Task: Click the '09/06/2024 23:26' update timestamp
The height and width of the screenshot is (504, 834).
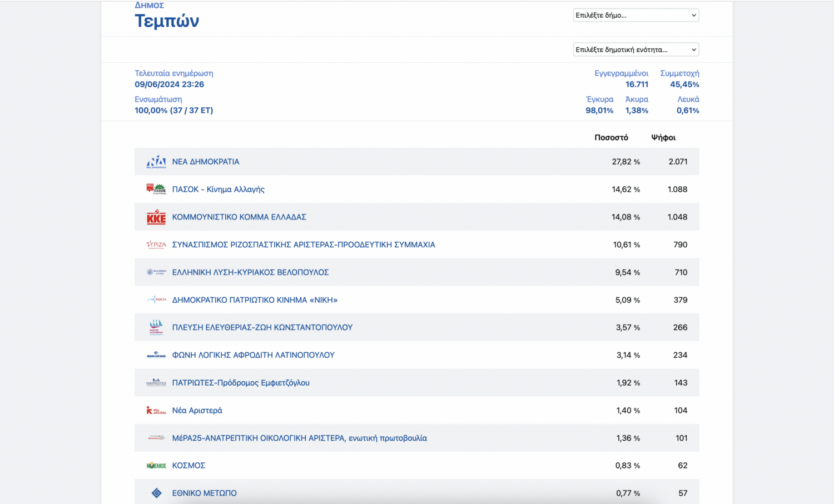Action: [x=170, y=84]
